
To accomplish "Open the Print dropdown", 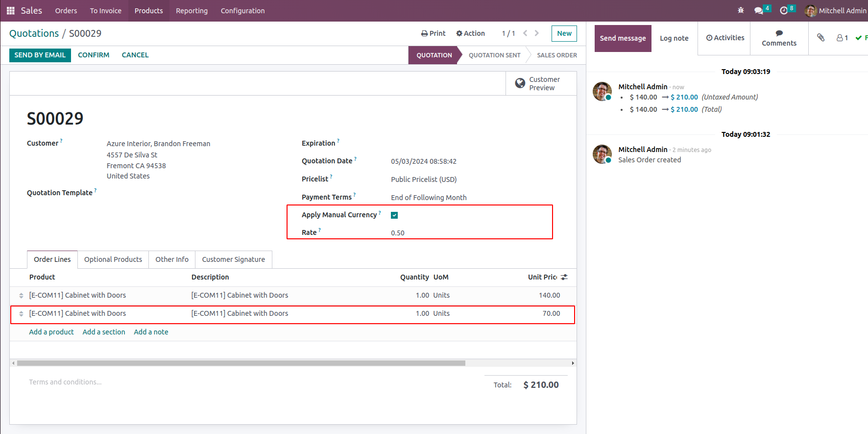I will 434,33.
